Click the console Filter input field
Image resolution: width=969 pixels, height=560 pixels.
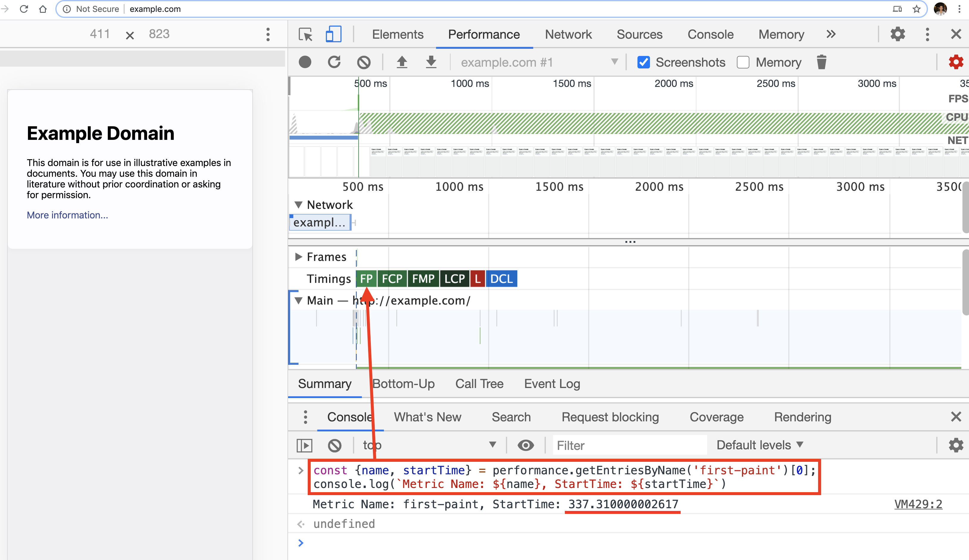coord(629,445)
